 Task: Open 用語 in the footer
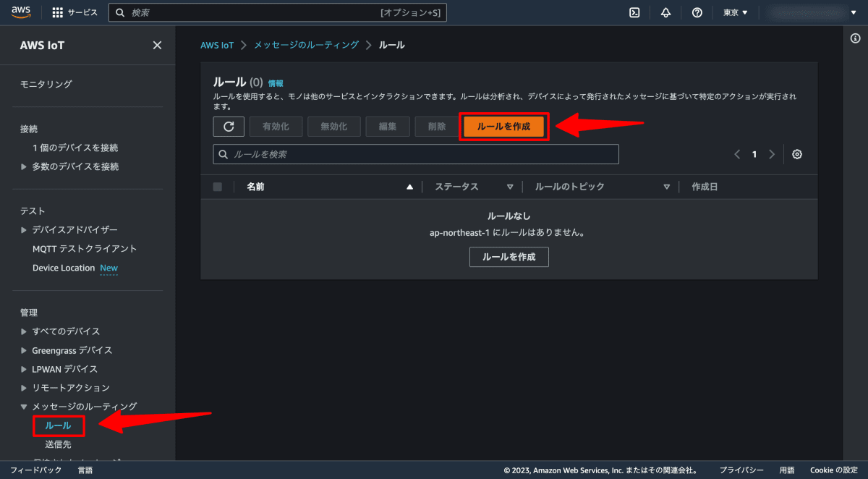point(787,470)
